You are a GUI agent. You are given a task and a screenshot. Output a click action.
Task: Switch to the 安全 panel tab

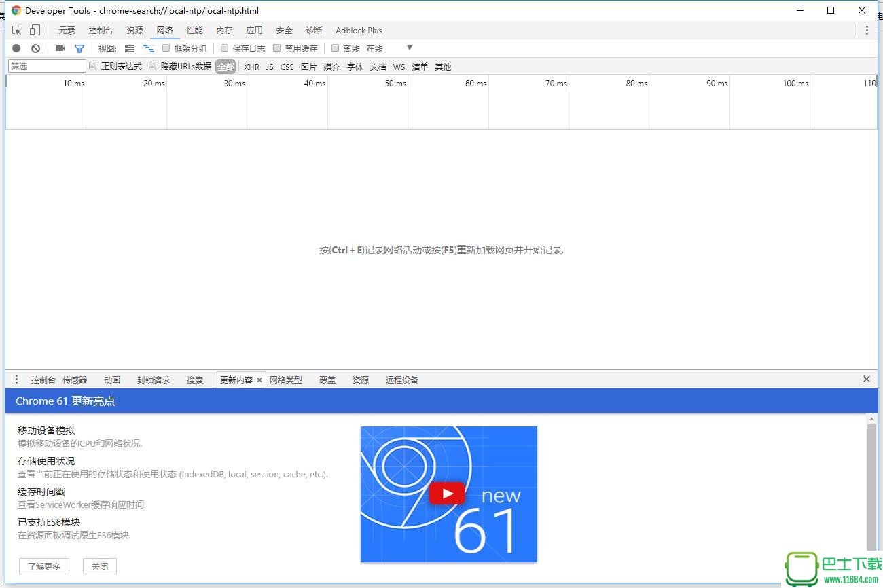[284, 31]
